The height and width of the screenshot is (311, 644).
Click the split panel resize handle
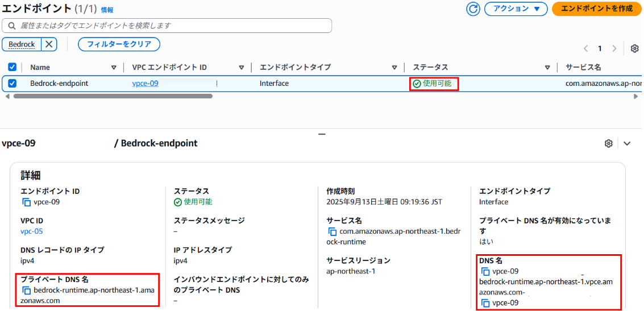click(322, 134)
